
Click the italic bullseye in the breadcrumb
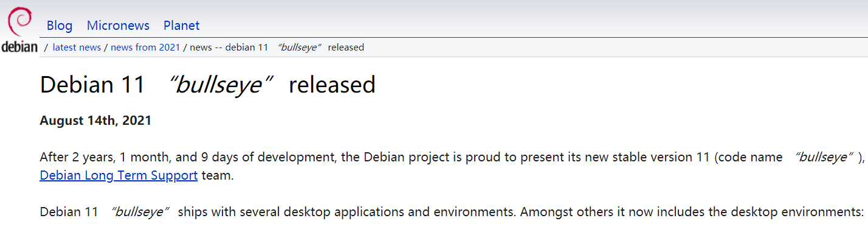pos(298,47)
